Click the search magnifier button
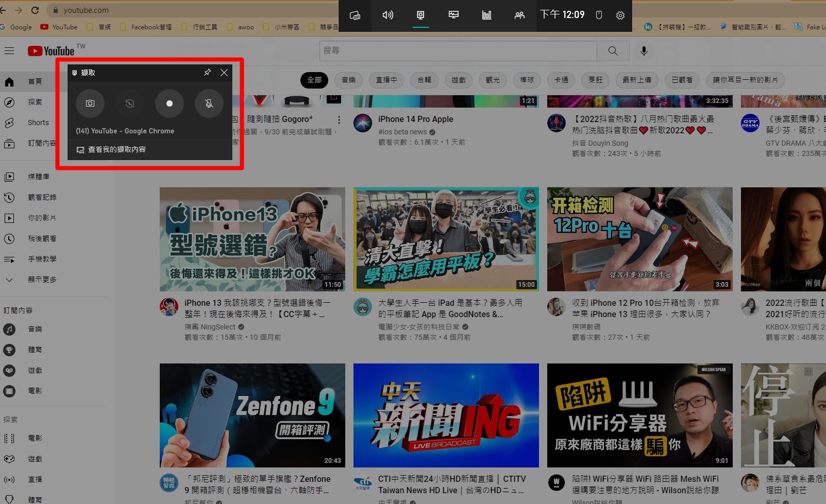 [x=613, y=50]
